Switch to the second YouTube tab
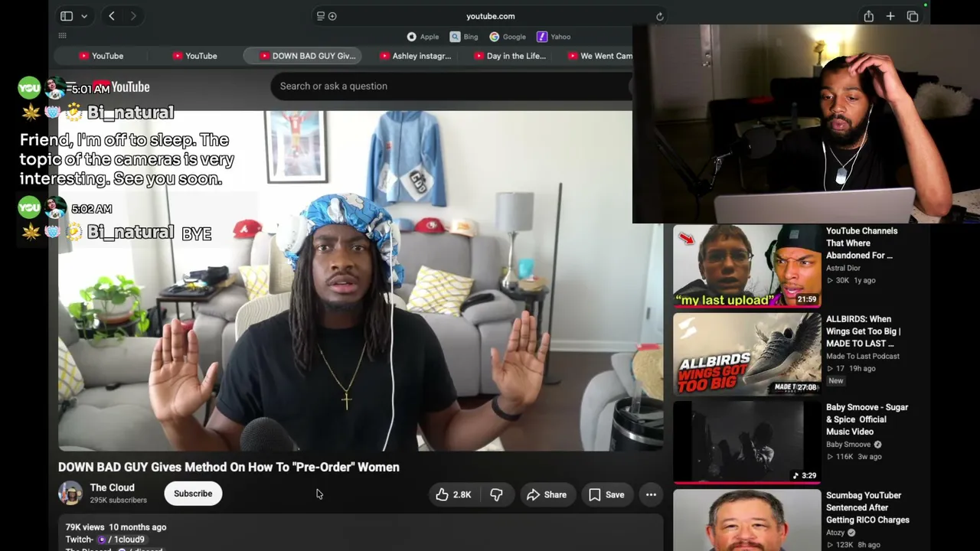This screenshot has width=980, height=551. (195, 56)
